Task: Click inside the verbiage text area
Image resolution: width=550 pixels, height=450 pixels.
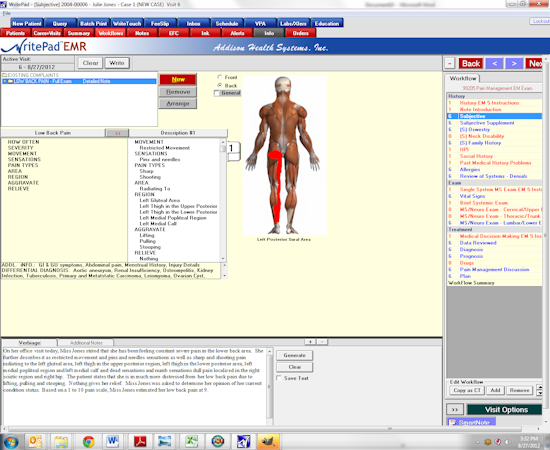Action: (x=134, y=386)
